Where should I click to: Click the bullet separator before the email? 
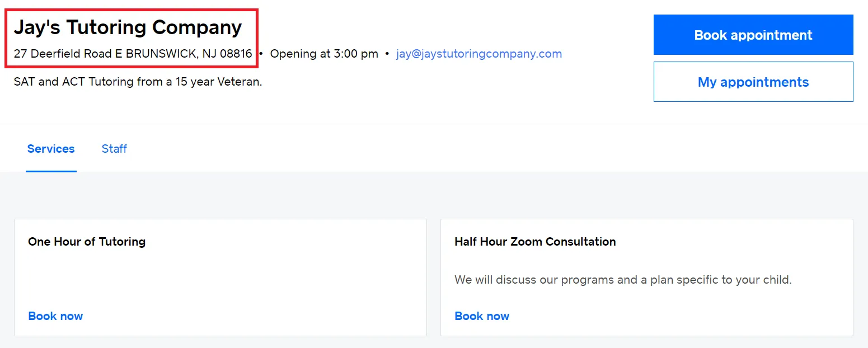click(387, 54)
